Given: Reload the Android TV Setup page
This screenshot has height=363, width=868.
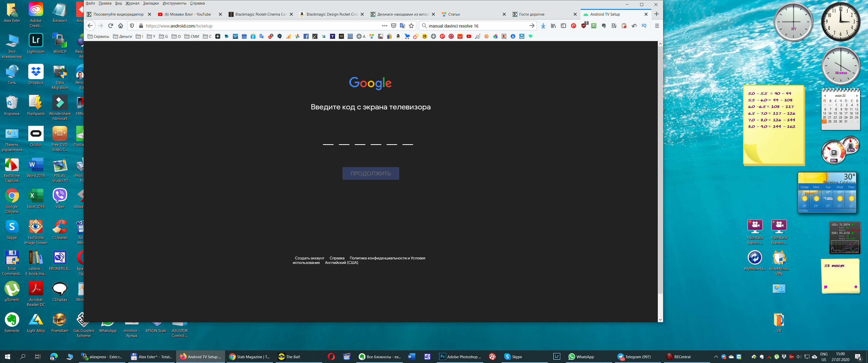Looking at the screenshot, I should [x=111, y=26].
